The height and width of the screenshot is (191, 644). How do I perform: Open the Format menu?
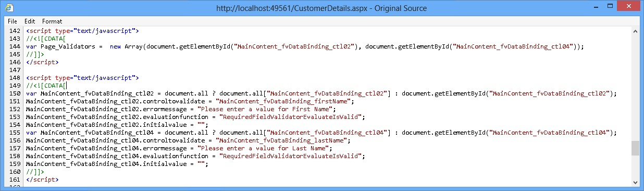pyautogui.click(x=52, y=21)
